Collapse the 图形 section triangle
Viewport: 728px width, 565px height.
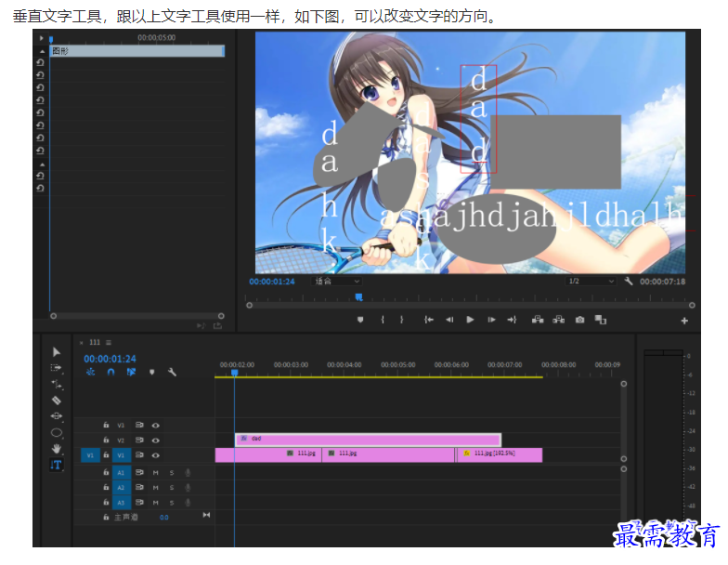click(43, 51)
